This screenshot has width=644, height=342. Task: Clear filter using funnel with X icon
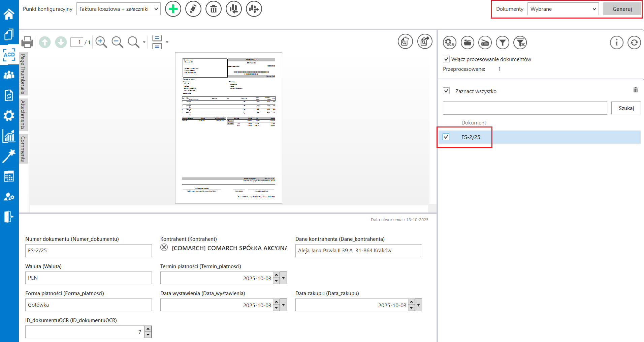520,42
